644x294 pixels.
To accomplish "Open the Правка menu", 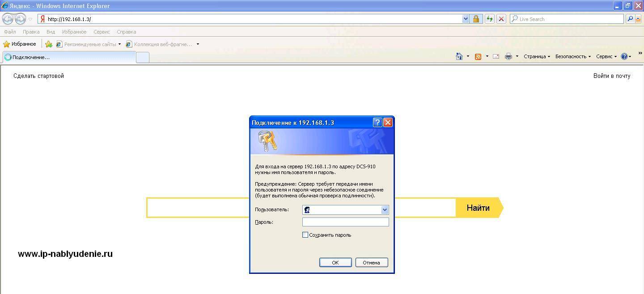I will pyautogui.click(x=31, y=32).
